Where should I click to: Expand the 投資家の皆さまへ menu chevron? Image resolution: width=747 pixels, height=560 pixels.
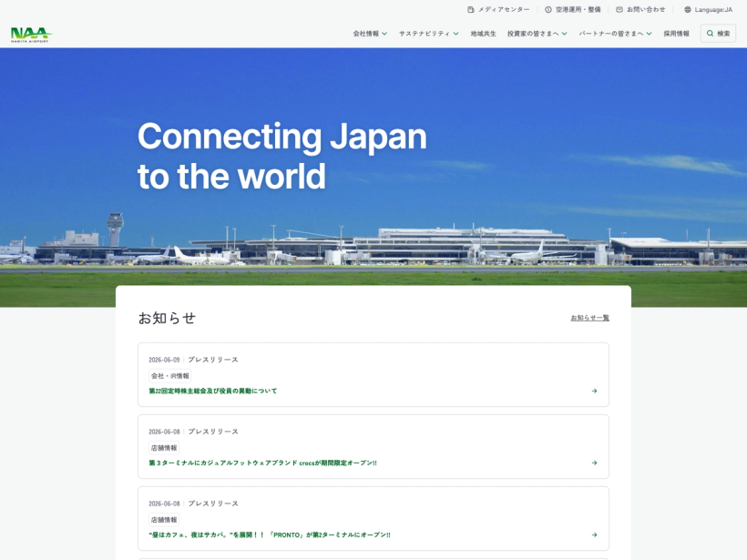click(x=565, y=34)
